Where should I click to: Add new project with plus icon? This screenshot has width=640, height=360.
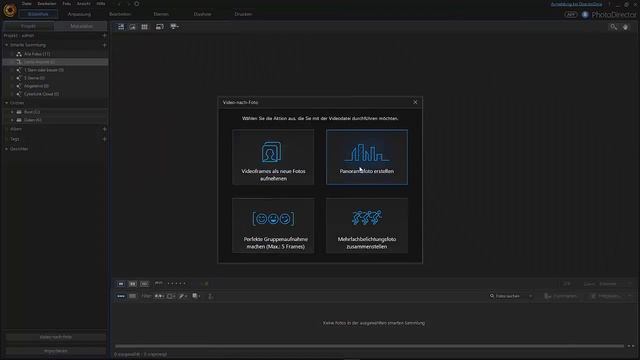coord(104,36)
